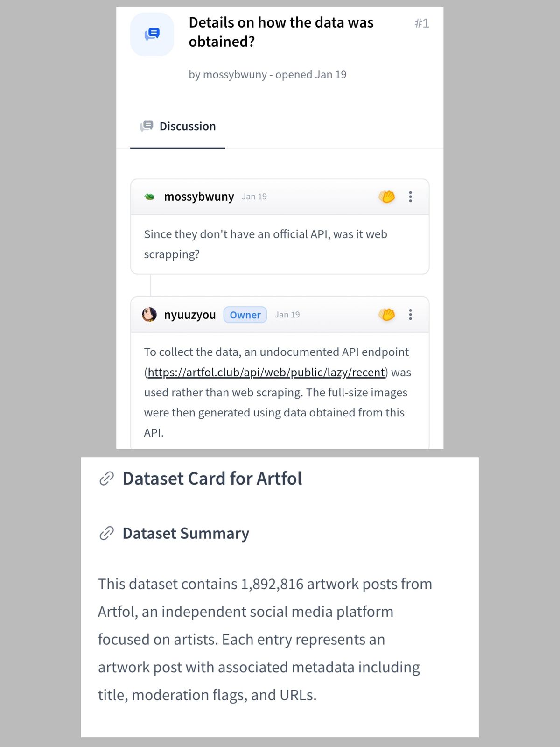Screen dimensions: 560x747
Task: Click the Discussion tab chat icon
Action: (147, 126)
